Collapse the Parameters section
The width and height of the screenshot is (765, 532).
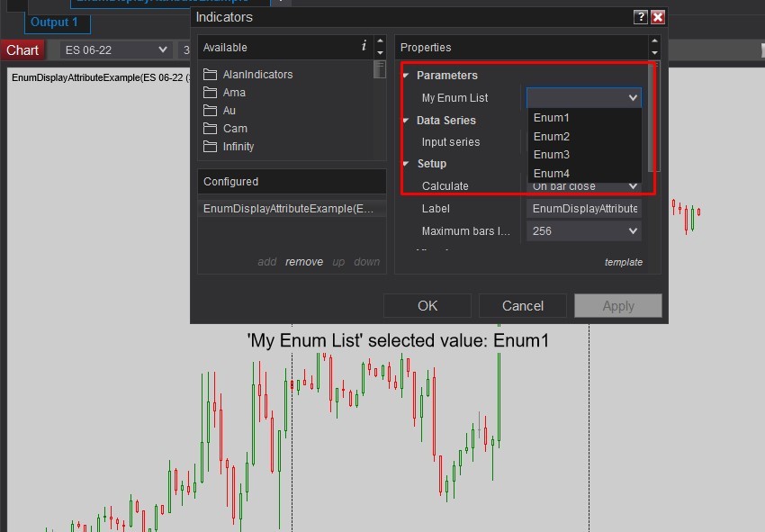[x=406, y=75]
